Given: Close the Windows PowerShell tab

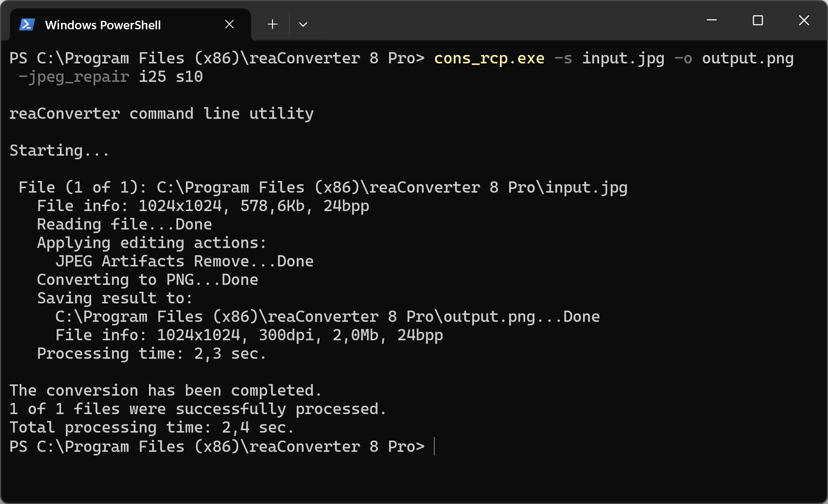Looking at the screenshot, I should coord(229,24).
